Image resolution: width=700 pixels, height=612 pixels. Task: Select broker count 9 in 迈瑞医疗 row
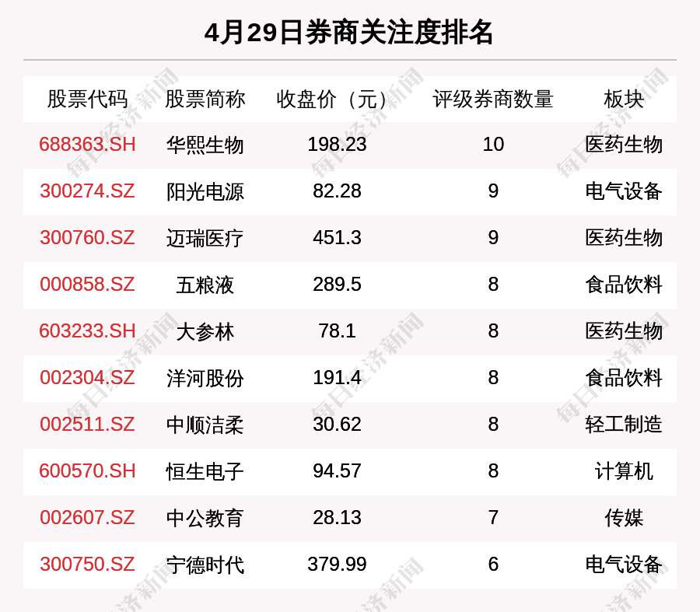tap(493, 237)
